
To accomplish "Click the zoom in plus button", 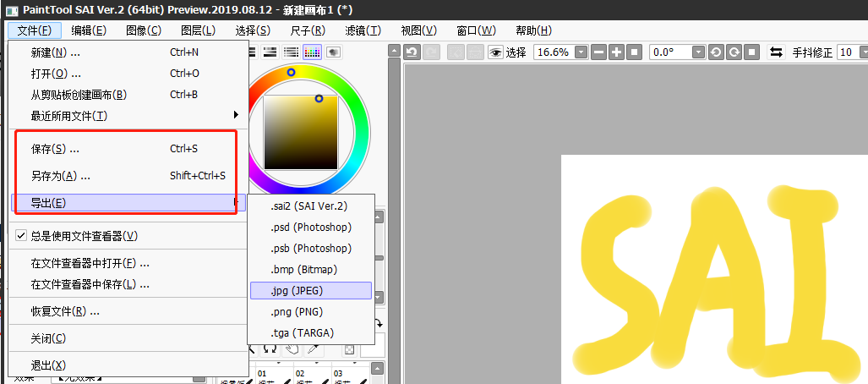I will (x=617, y=52).
